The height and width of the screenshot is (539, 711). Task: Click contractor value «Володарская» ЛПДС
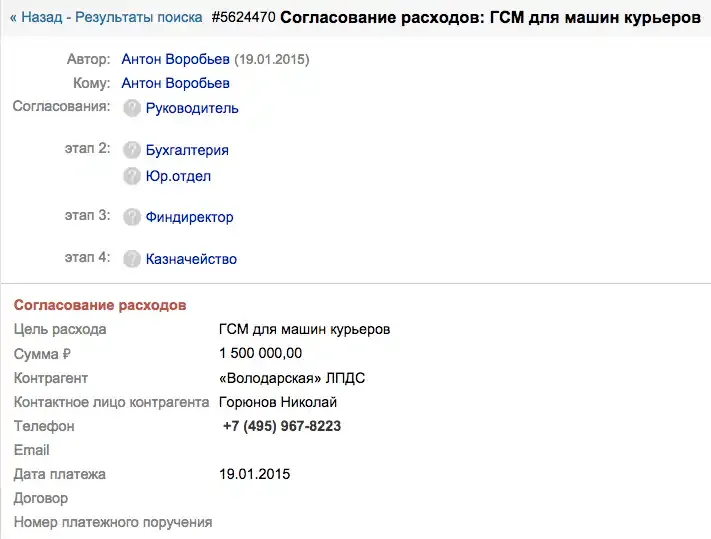click(x=292, y=378)
